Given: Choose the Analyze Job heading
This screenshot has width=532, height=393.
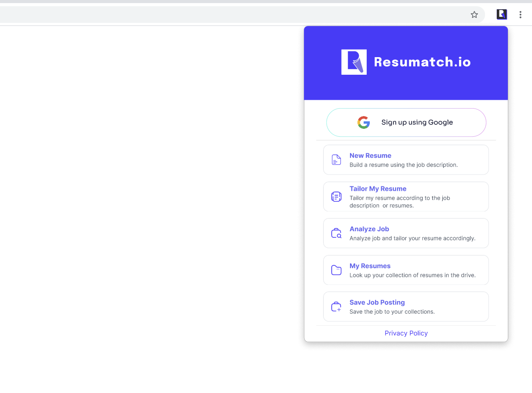Looking at the screenshot, I should [x=369, y=229].
